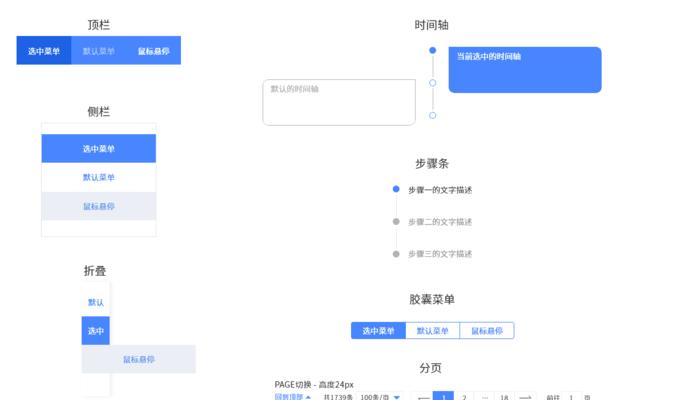Image resolution: width=685 pixels, height=400 pixels.
Task: Toggle the 默认菜单 capsule menu option
Action: tap(432, 331)
